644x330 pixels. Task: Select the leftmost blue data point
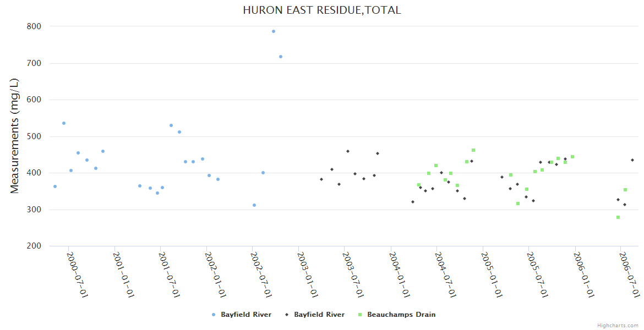(x=55, y=186)
